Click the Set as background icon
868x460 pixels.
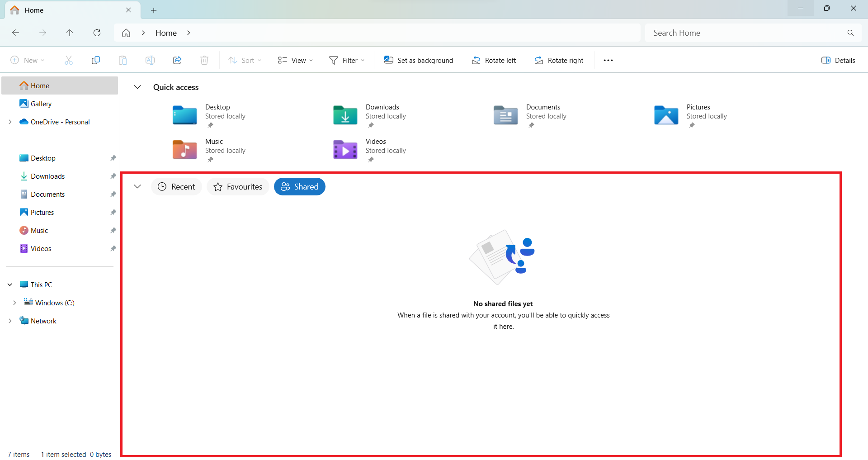click(x=418, y=60)
